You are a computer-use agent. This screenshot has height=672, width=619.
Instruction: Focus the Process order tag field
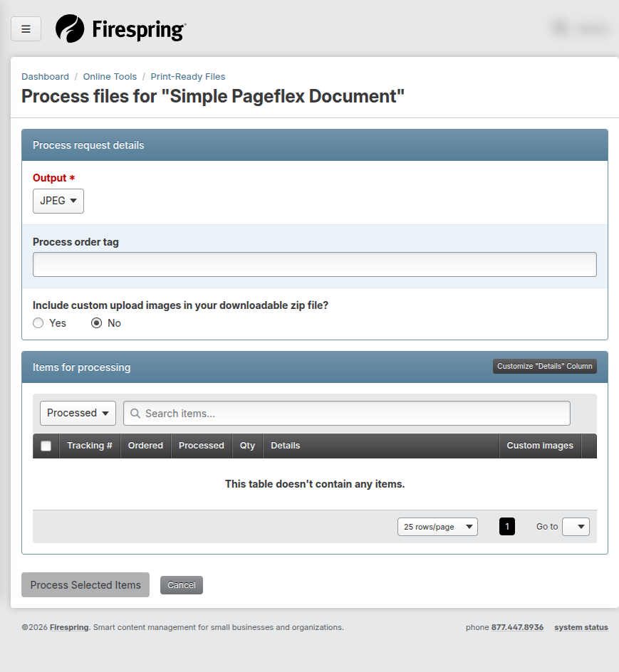coord(314,264)
